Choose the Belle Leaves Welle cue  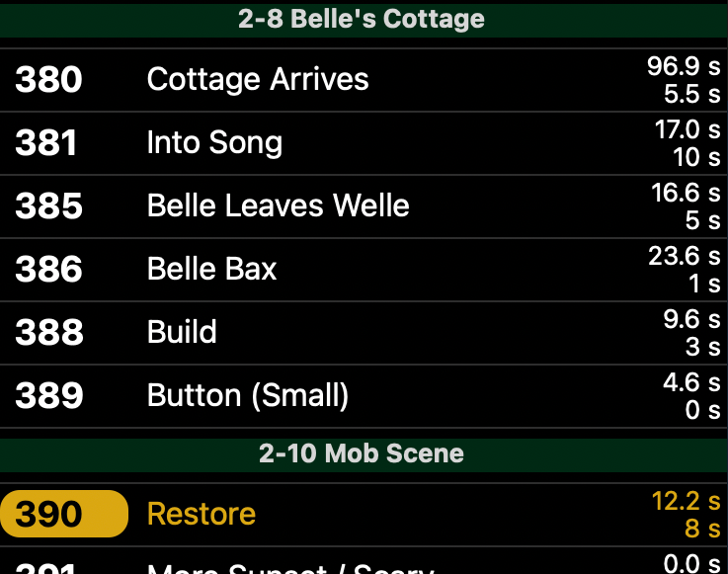[278, 206]
